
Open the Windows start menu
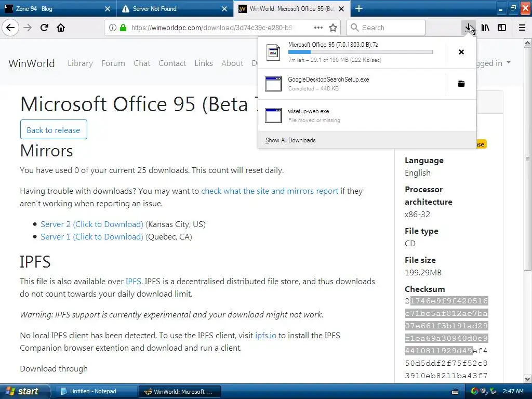coord(24,391)
